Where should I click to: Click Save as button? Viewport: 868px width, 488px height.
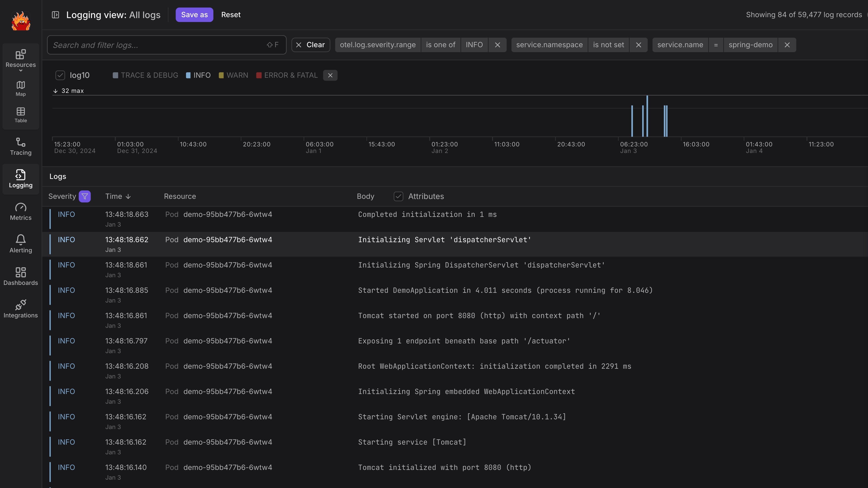click(x=194, y=15)
